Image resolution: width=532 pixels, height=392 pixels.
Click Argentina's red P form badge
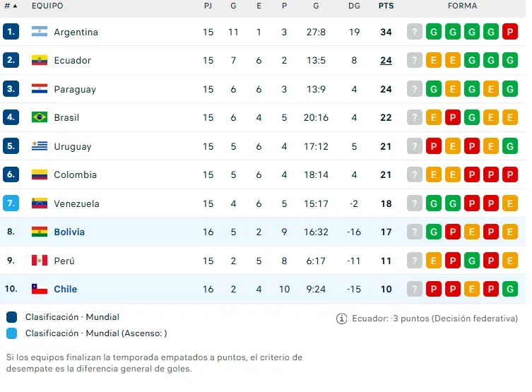510,32
